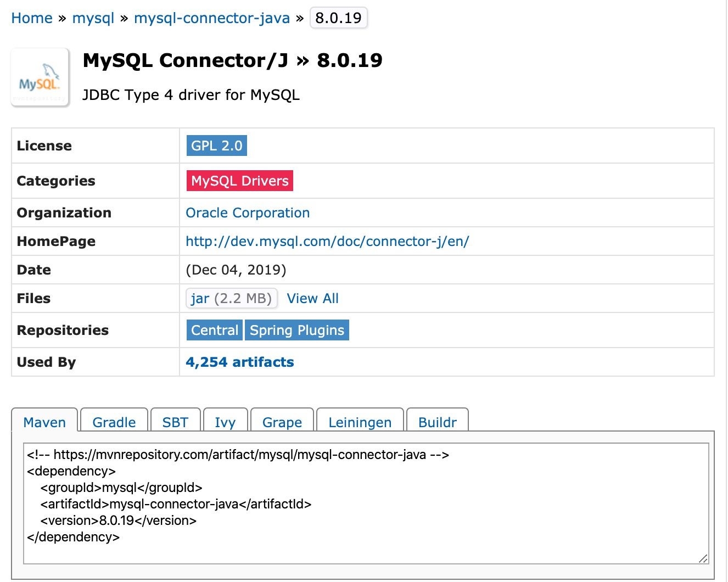Switch to the Grape tab
Image resolution: width=728 pixels, height=582 pixels.
282,421
